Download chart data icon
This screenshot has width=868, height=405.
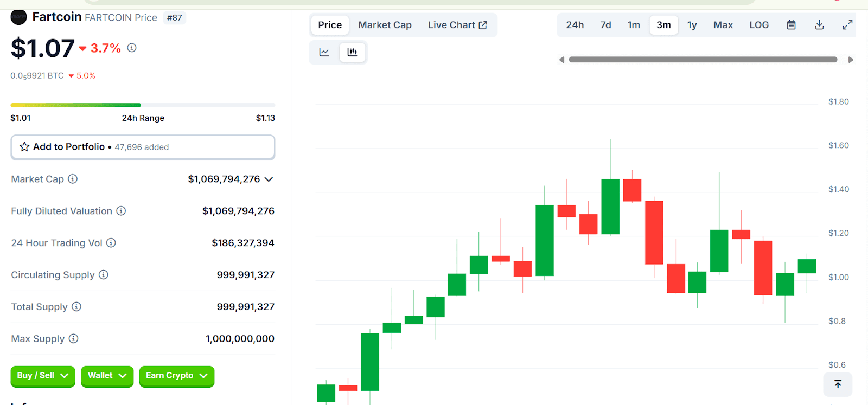pyautogui.click(x=820, y=25)
